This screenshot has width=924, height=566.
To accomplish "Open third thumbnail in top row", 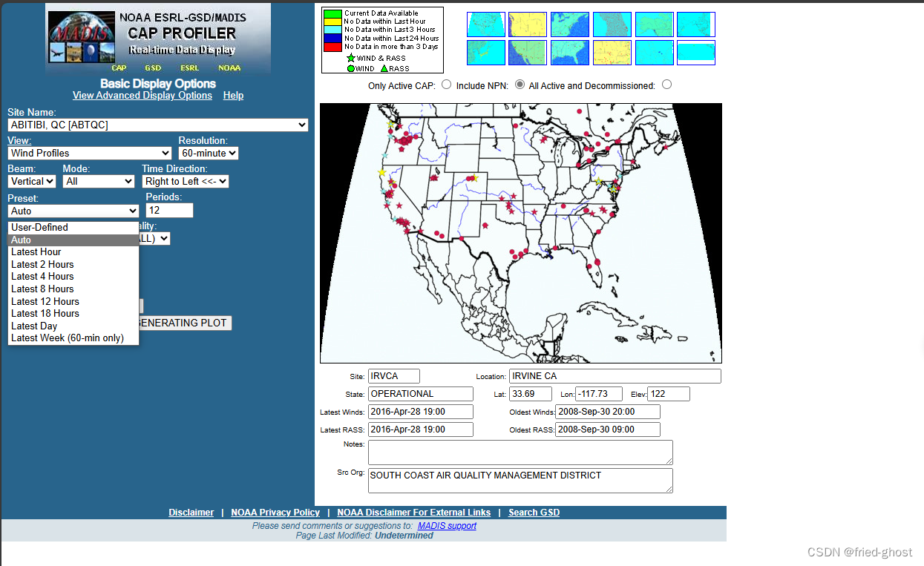I will point(570,24).
